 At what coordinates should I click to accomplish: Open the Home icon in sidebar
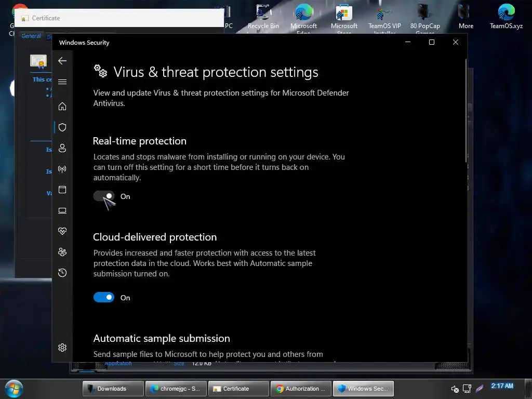[62, 106]
